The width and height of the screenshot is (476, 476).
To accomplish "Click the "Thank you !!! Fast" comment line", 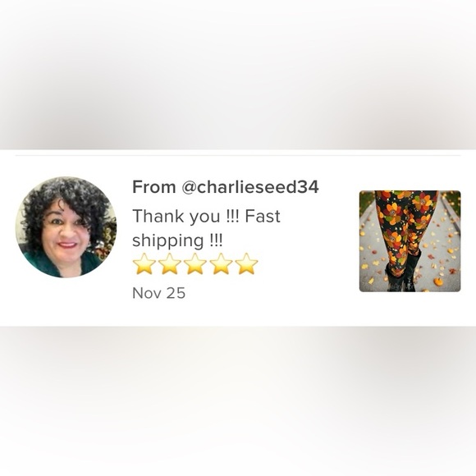I will click(207, 217).
